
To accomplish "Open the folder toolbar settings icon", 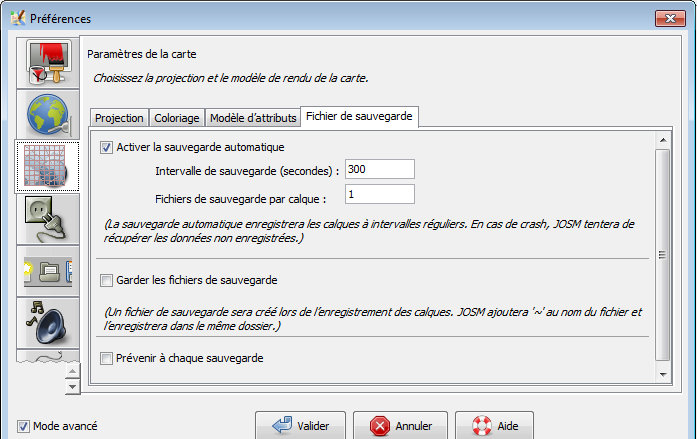I will (46, 270).
